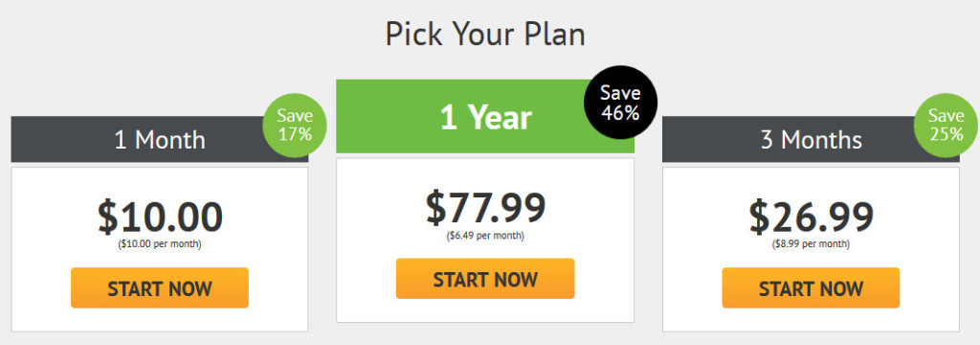Click the ($8.99 per month) note
Viewport: 980px width, 345px height.
tap(811, 244)
